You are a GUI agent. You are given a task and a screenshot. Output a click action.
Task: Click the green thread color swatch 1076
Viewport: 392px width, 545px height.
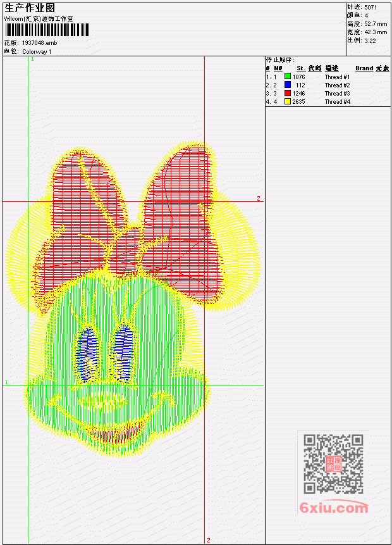tap(288, 76)
